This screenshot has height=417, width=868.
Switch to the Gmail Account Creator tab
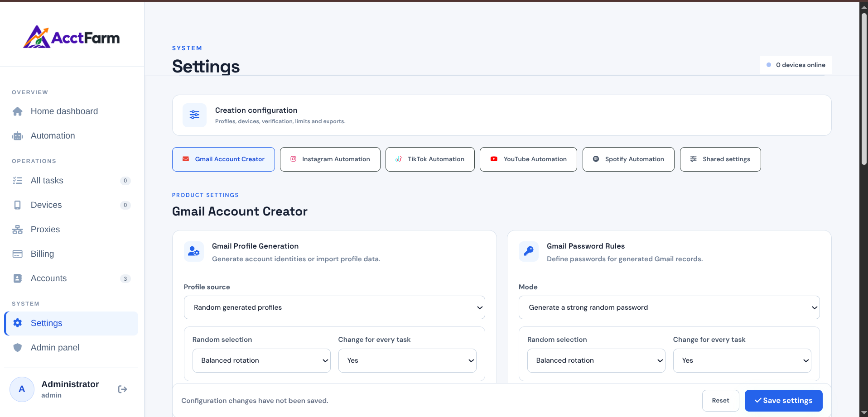(223, 159)
